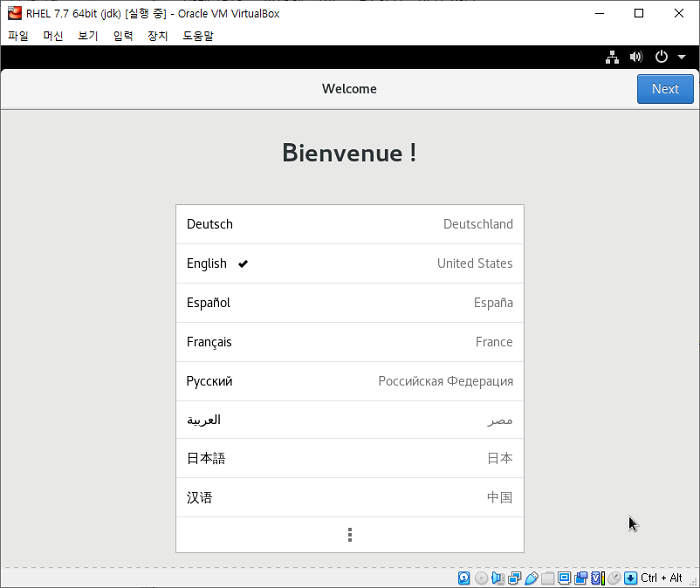
Task: Click the USB devices status icon
Action: [531, 578]
